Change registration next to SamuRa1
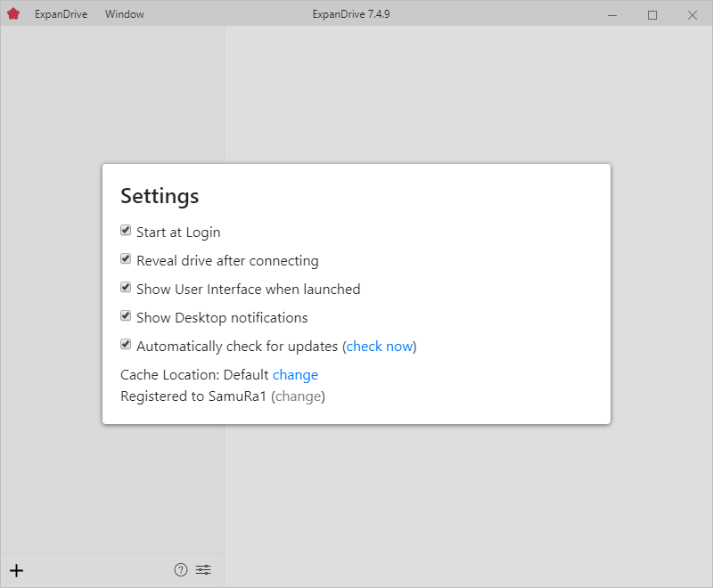Viewport: 713px width, 588px height. tap(298, 396)
